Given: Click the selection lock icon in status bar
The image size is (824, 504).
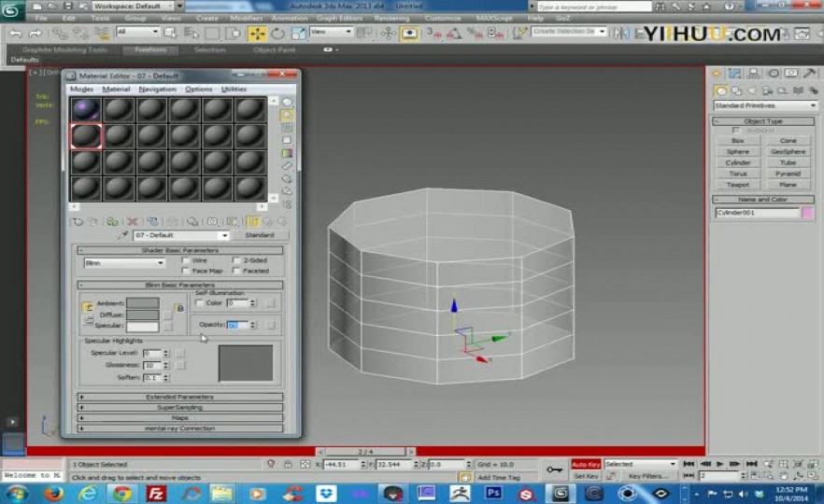Looking at the screenshot, I should pos(288,464).
